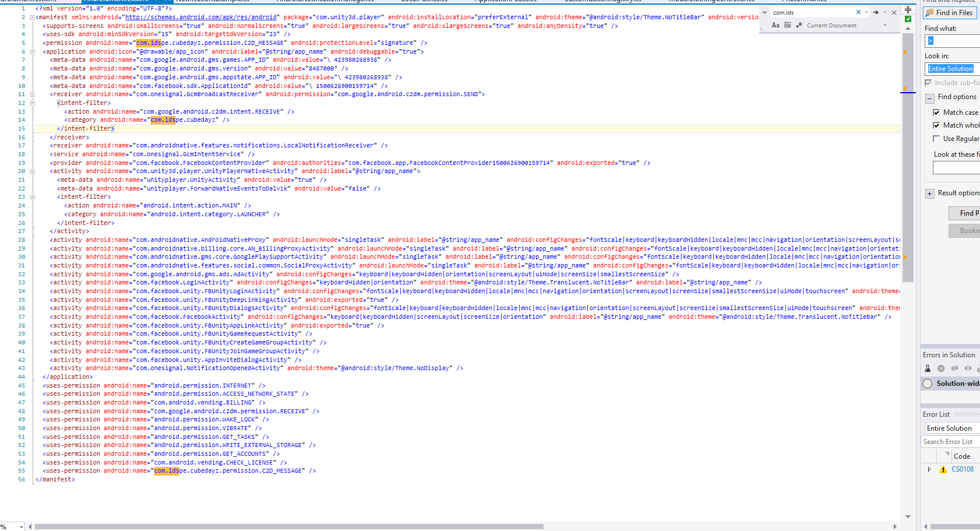The width and height of the screenshot is (980, 531).
Task: Click the editor vertical scrollbar thumb
Action: click(x=908, y=157)
